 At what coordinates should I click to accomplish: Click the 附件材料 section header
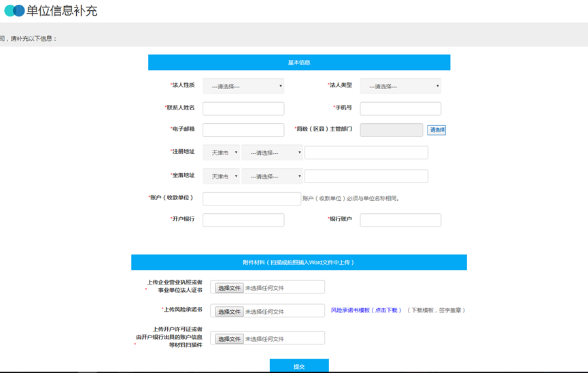click(x=299, y=262)
